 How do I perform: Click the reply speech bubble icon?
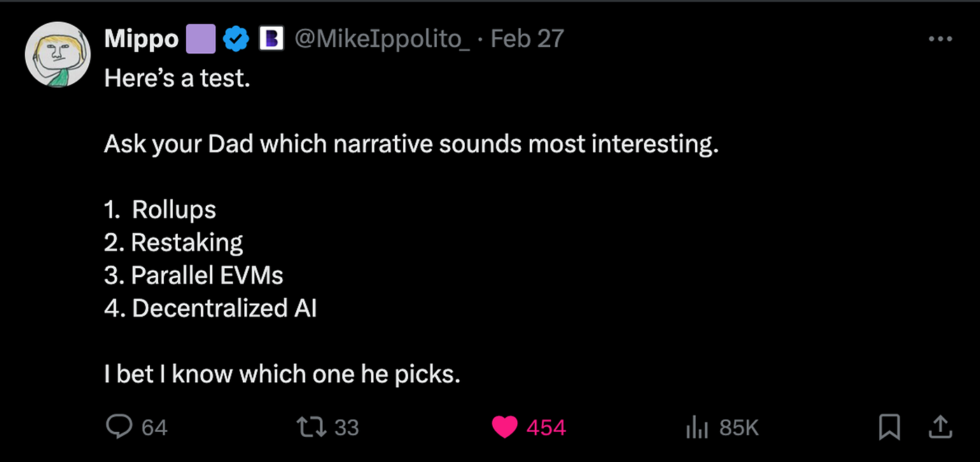118,426
